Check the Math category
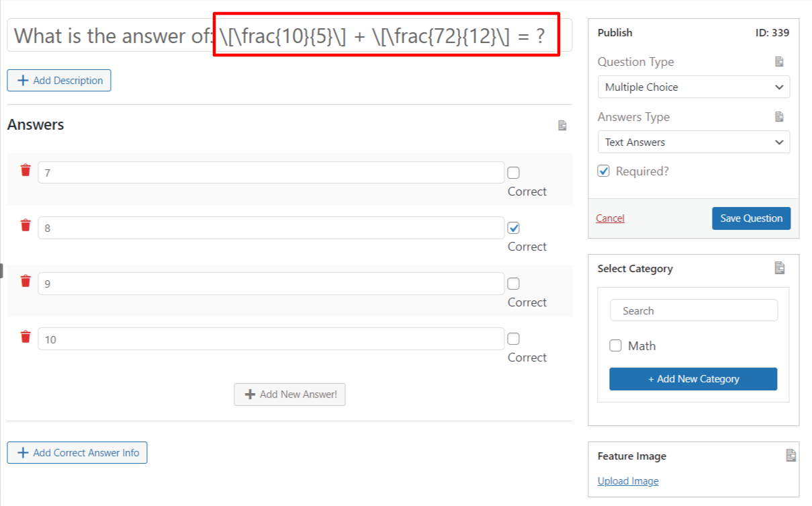This screenshot has width=812, height=506. 615,346
